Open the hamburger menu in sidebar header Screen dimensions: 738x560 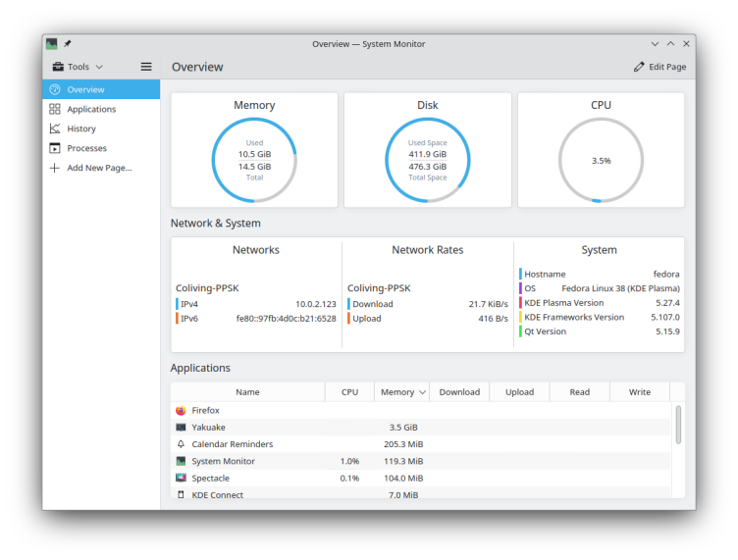(146, 67)
